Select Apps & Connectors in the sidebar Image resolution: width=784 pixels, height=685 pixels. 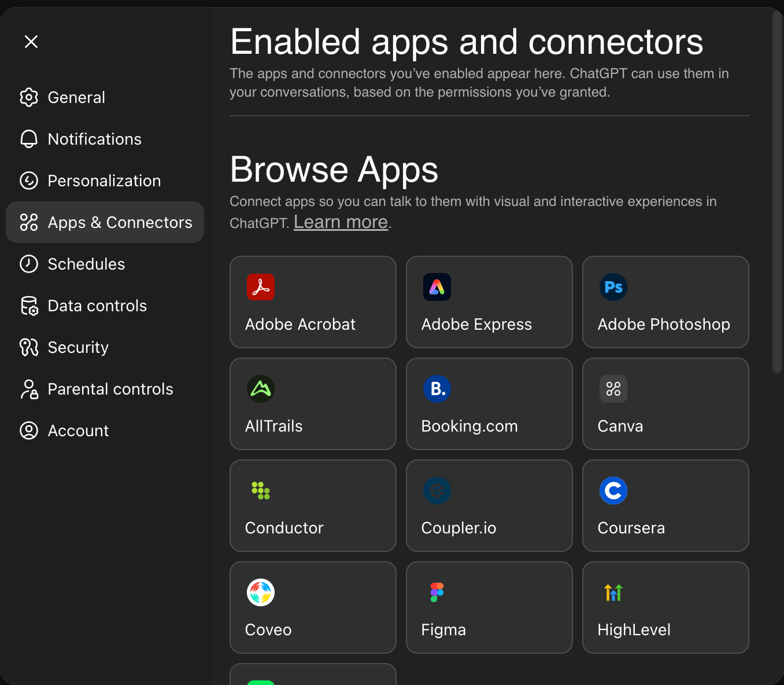(105, 222)
